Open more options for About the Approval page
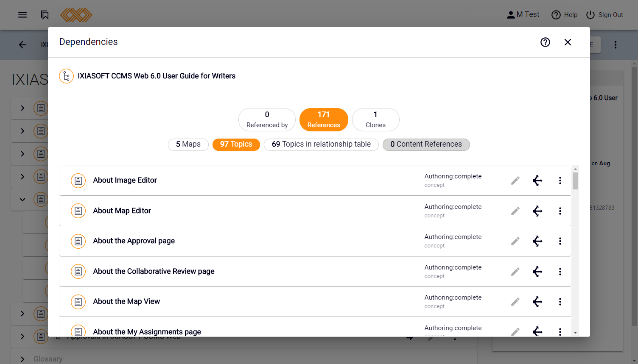Viewport: 638px width, 364px height. [x=560, y=241]
